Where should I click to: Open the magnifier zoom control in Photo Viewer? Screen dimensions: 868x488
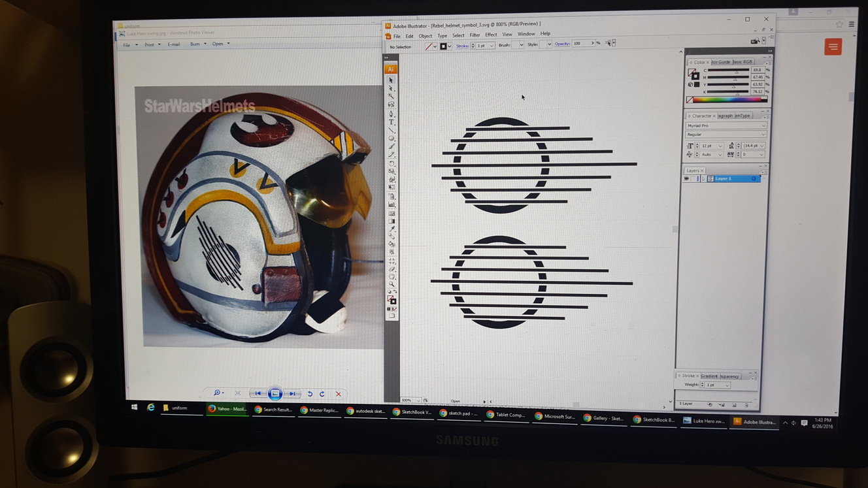point(218,393)
